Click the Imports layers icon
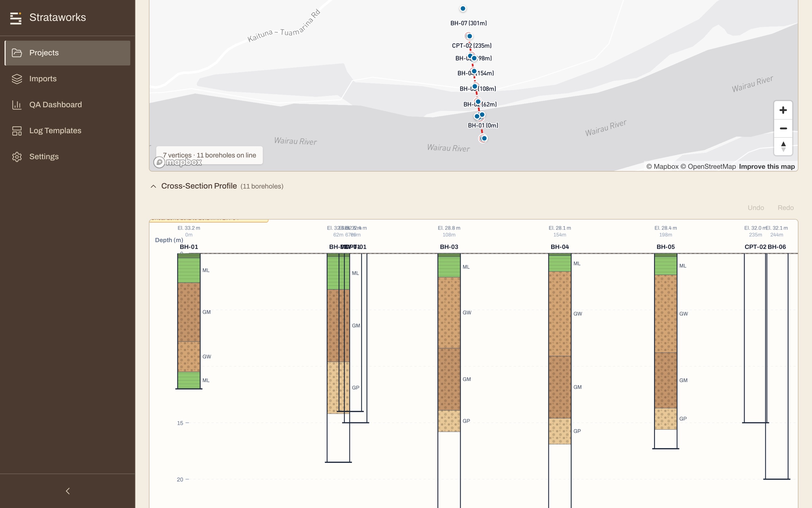This screenshot has height=508, width=812. click(17, 79)
